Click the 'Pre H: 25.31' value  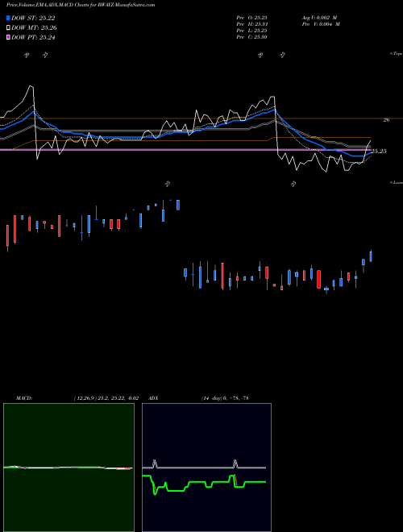[x=251, y=24]
